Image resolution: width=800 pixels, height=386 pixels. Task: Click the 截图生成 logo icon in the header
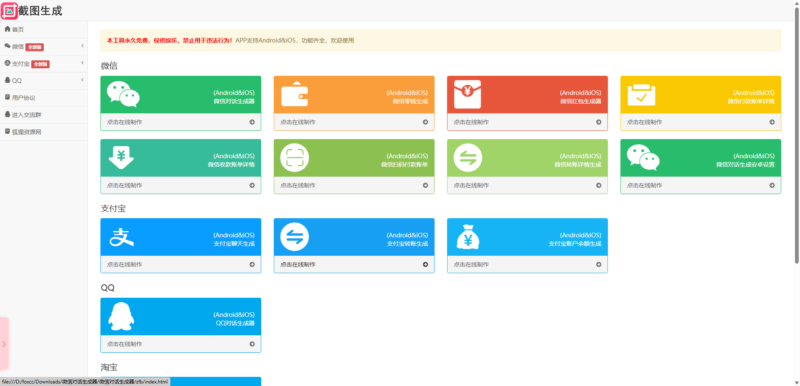point(9,11)
